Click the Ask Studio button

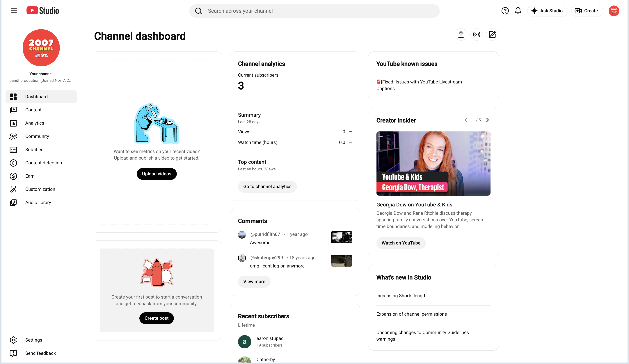(x=547, y=11)
